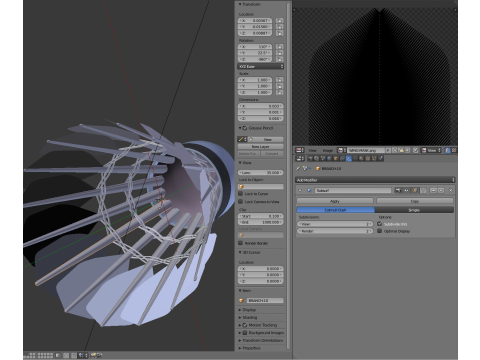
Task: Click the Item name field BRANCH18
Action: [265, 300]
